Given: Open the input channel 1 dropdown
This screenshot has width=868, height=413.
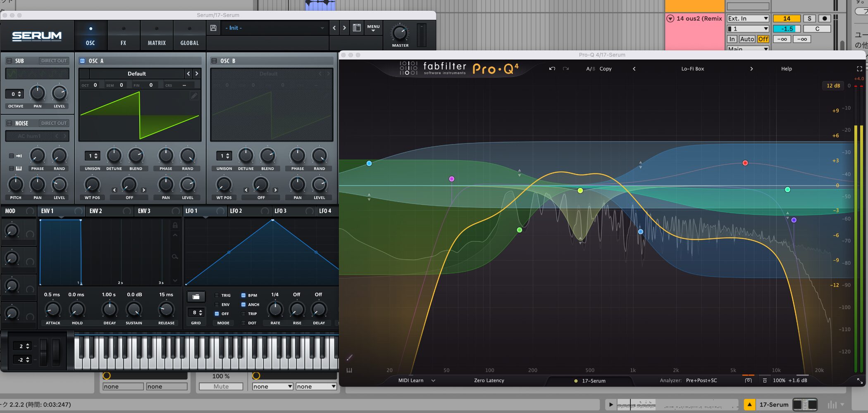Looking at the screenshot, I should 748,29.
